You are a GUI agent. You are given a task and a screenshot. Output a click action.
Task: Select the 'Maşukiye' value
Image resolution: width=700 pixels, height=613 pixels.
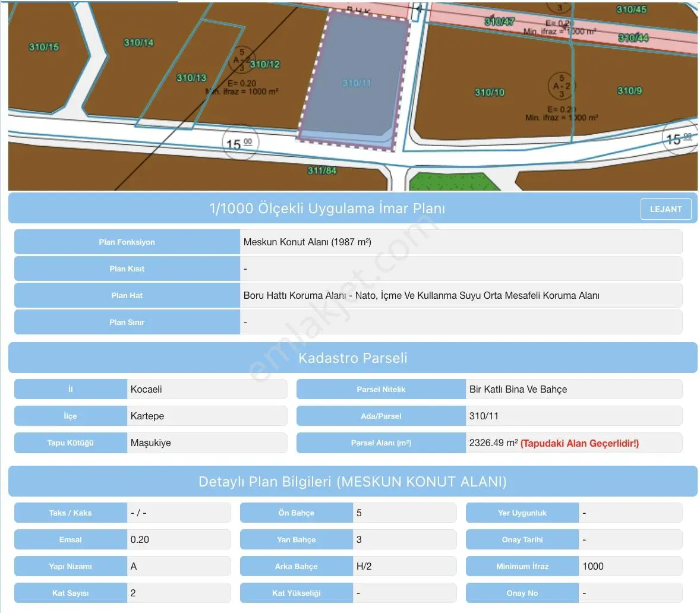[150, 443]
